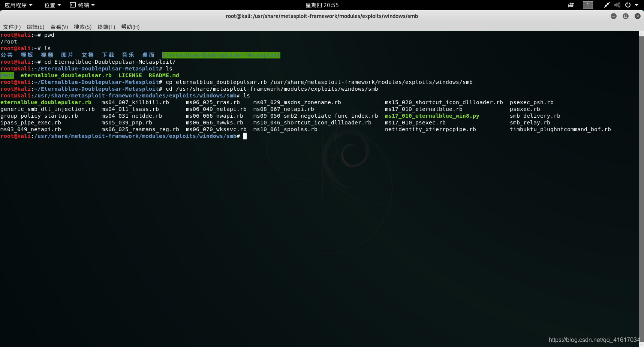
Task: Click the terminal cursor at the last prompt
Action: pos(245,136)
